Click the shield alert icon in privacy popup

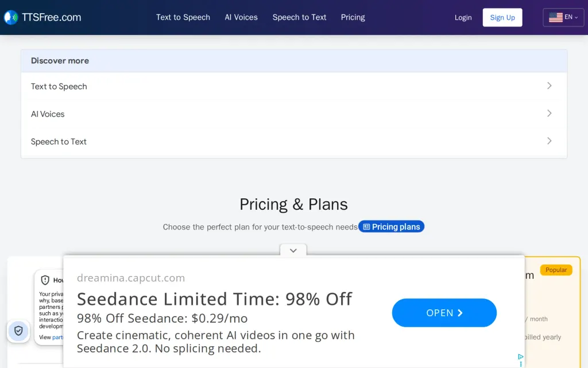pyautogui.click(x=45, y=280)
